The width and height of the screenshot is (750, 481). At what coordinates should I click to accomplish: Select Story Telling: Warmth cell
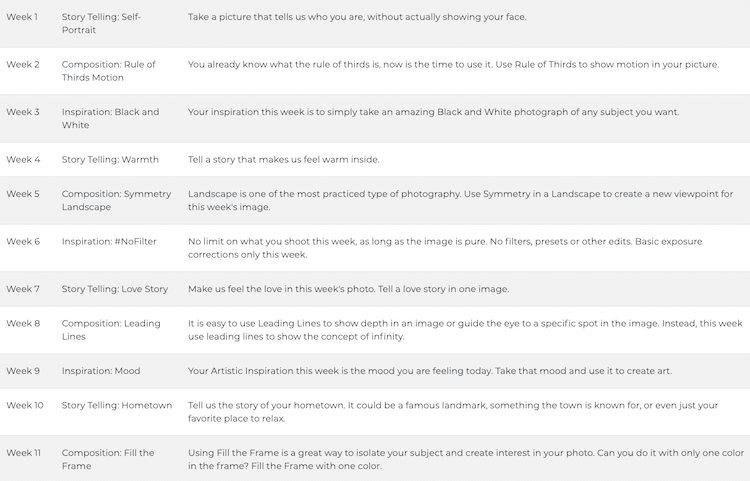[x=108, y=159]
